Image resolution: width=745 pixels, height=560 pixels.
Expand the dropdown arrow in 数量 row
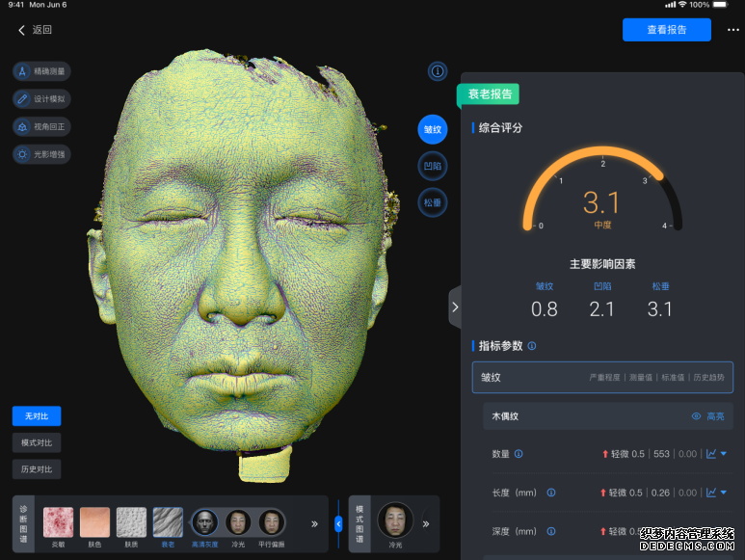pyautogui.click(x=724, y=454)
